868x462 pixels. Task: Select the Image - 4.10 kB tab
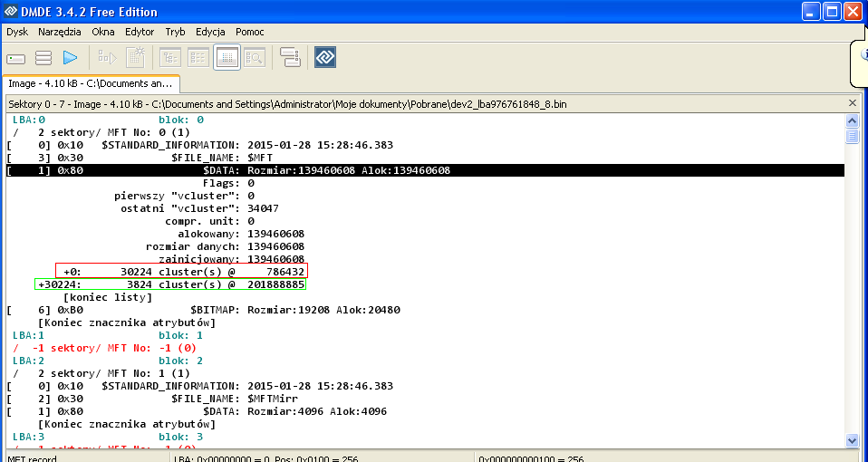coord(92,83)
